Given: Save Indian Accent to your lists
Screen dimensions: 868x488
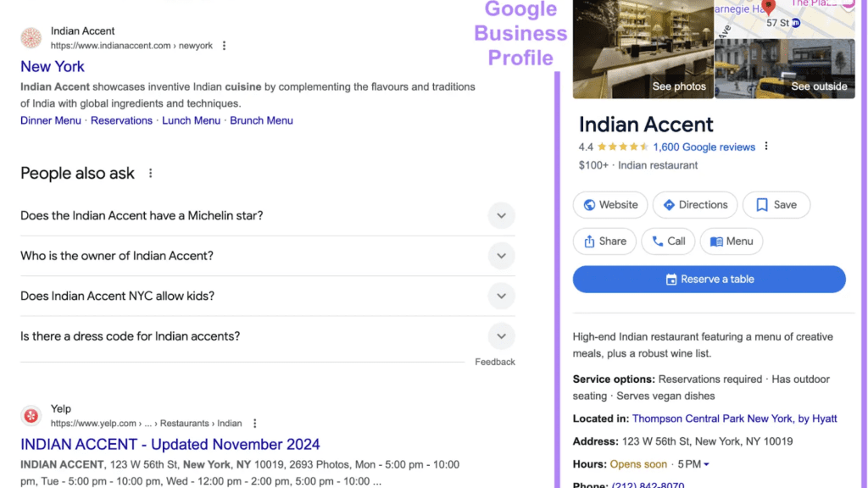Looking at the screenshot, I should 776,205.
